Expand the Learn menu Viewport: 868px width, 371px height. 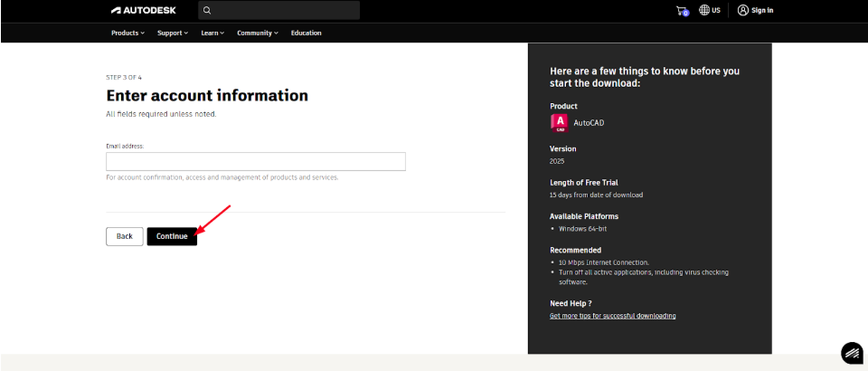coord(212,33)
